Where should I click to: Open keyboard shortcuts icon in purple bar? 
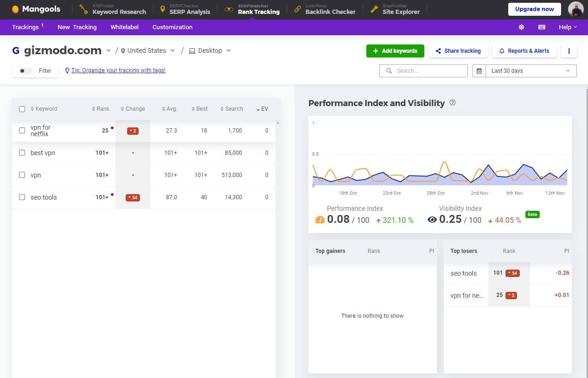pyautogui.click(x=542, y=27)
